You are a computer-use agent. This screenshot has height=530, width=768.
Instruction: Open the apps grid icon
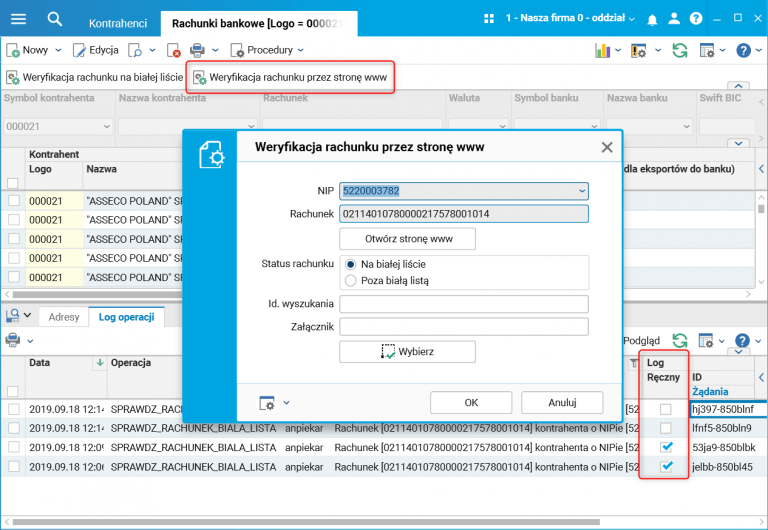coord(489,19)
